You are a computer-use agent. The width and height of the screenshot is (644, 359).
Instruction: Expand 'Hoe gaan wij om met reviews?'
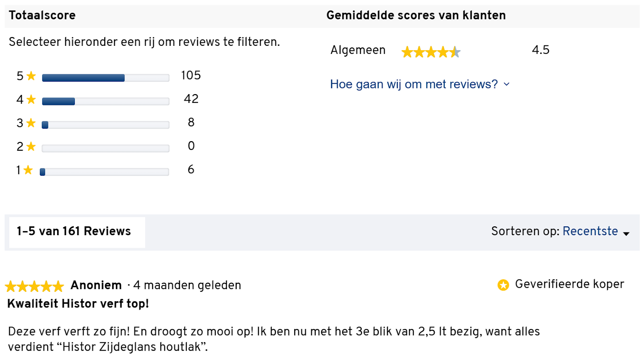click(414, 84)
